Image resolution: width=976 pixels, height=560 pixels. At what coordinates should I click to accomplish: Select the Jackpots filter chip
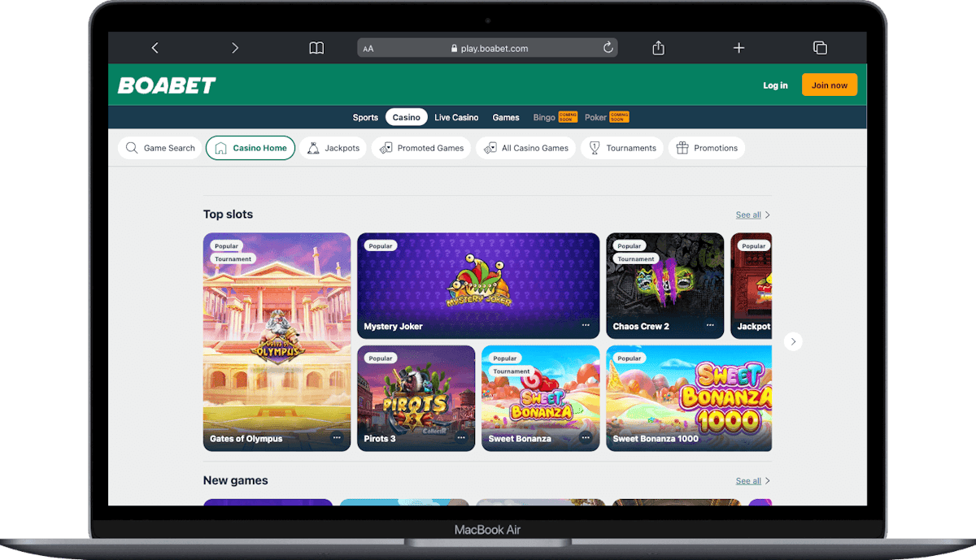click(333, 148)
